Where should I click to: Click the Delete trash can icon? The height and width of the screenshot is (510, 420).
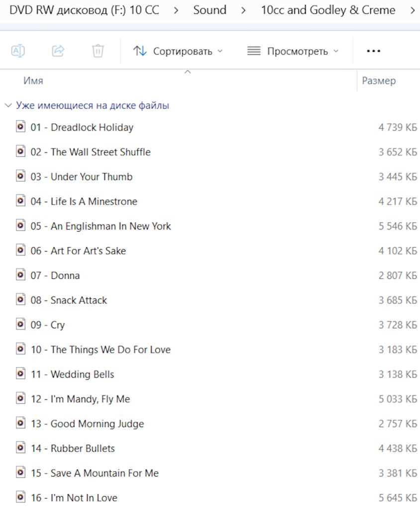[x=98, y=51]
